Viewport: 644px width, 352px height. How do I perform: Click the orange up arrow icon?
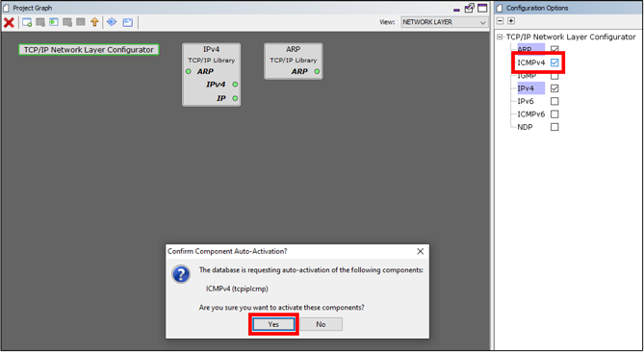(x=95, y=22)
